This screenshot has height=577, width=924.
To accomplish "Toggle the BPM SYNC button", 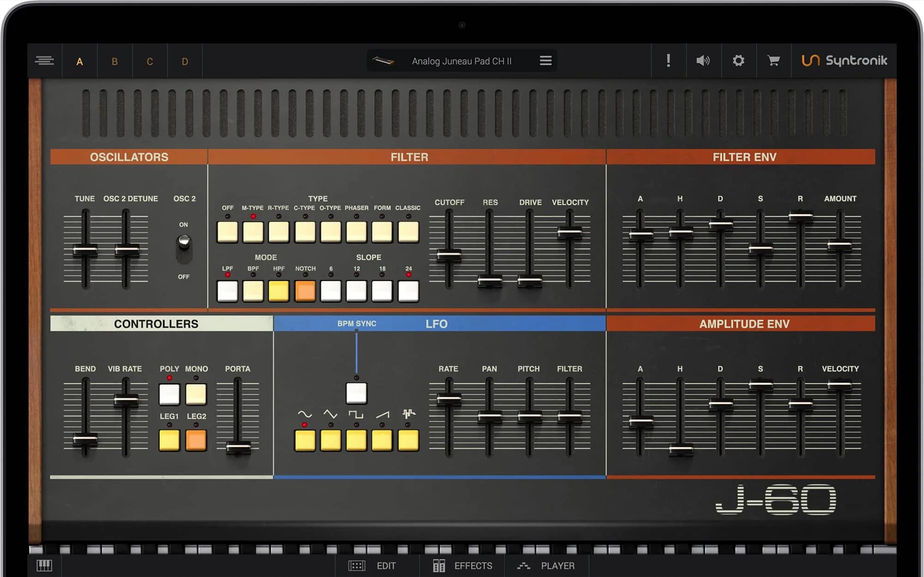I will tap(356, 394).
